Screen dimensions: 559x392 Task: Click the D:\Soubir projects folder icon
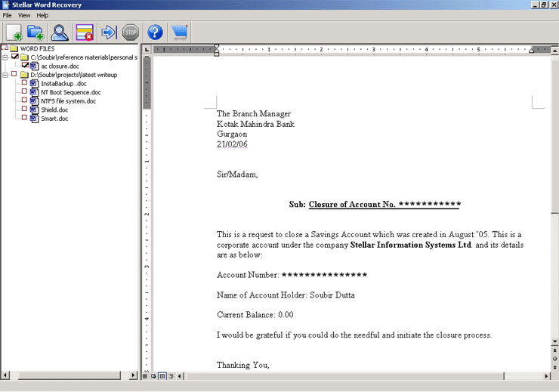coord(24,75)
